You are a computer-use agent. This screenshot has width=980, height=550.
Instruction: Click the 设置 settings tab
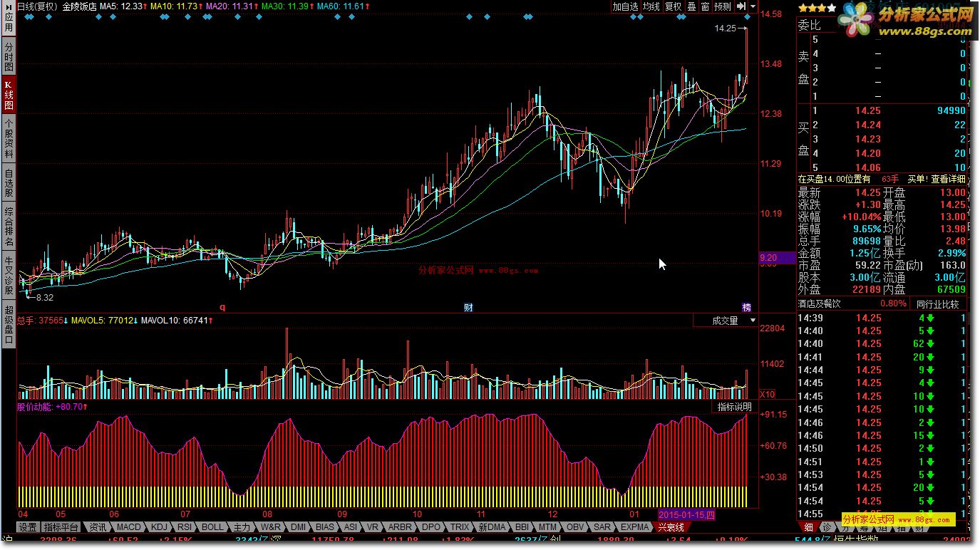pyautogui.click(x=28, y=527)
